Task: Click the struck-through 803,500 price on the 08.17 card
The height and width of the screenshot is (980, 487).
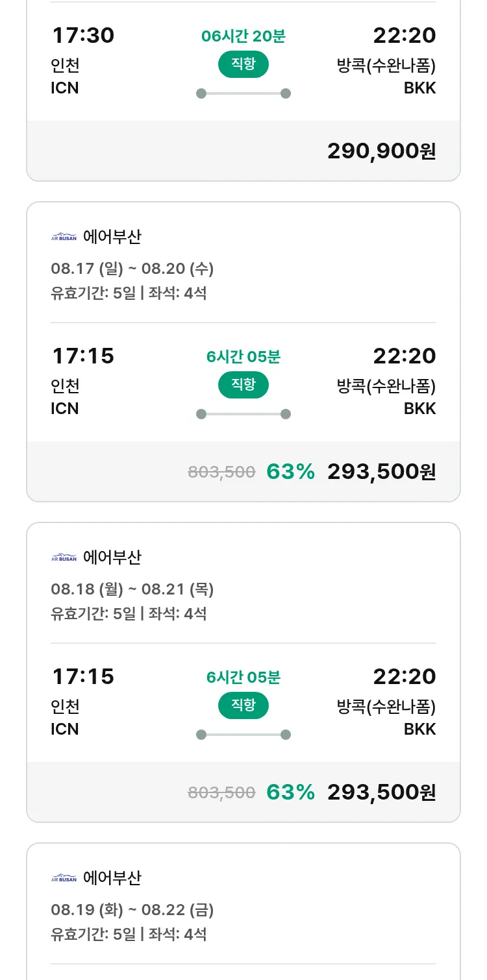Action: [x=221, y=472]
